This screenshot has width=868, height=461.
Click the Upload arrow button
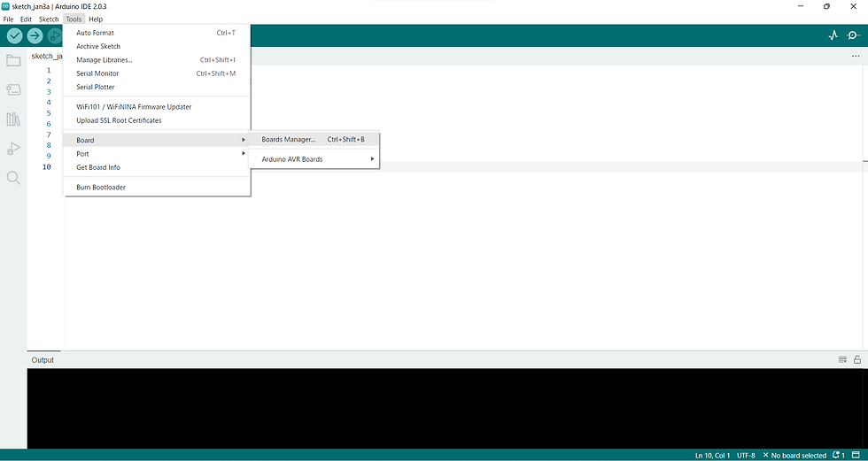[35, 36]
